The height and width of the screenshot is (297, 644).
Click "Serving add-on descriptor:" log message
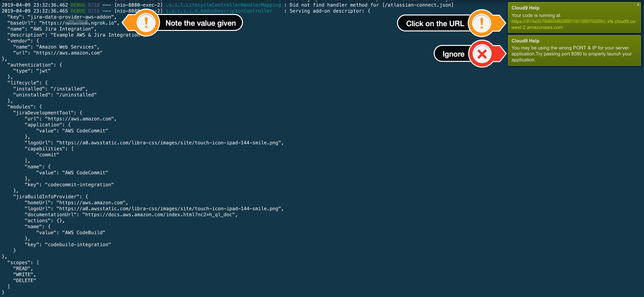327,11
